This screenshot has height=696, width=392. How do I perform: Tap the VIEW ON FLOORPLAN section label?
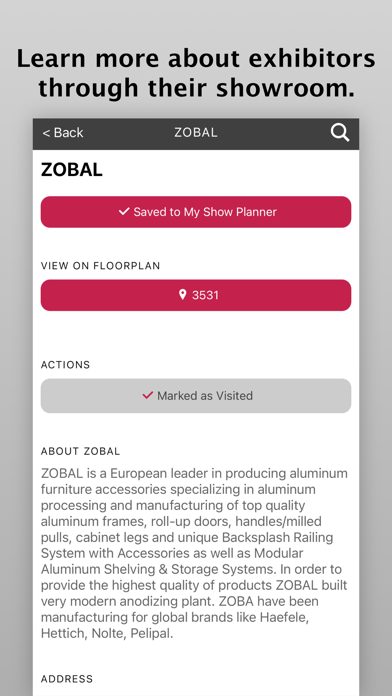(100, 266)
